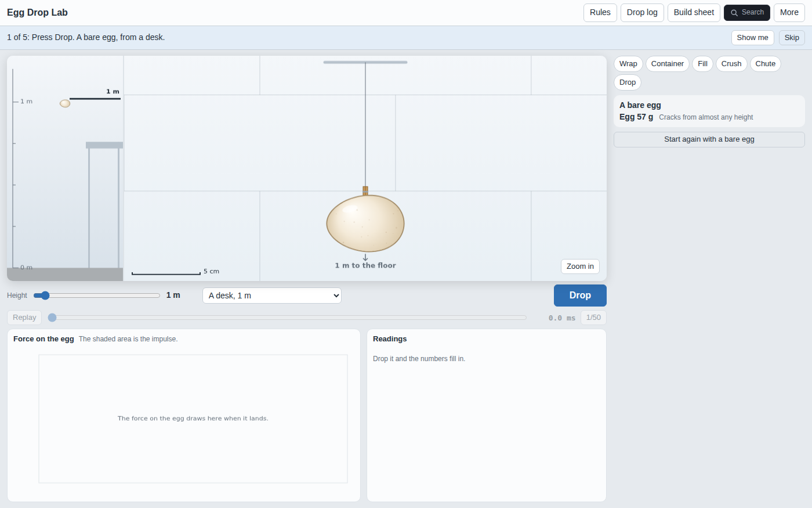The height and width of the screenshot is (508, 812).
Task: Select the Chute tab
Action: 765,64
